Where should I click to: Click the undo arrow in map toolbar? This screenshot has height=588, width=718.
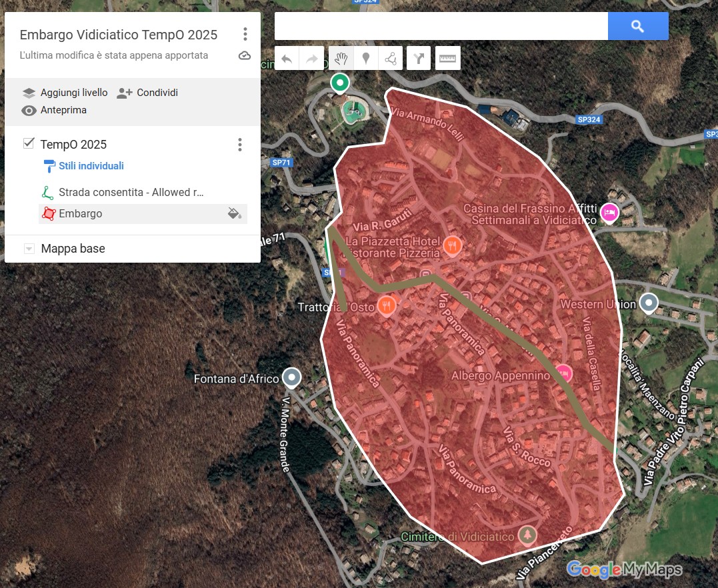(287, 59)
